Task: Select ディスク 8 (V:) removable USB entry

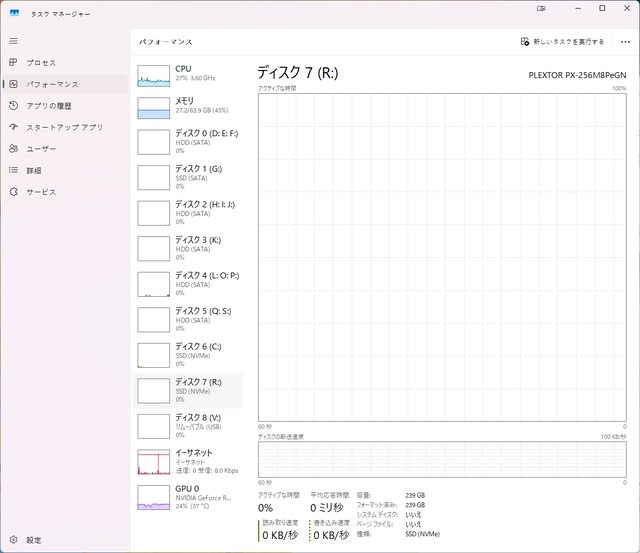Action: coord(188,425)
